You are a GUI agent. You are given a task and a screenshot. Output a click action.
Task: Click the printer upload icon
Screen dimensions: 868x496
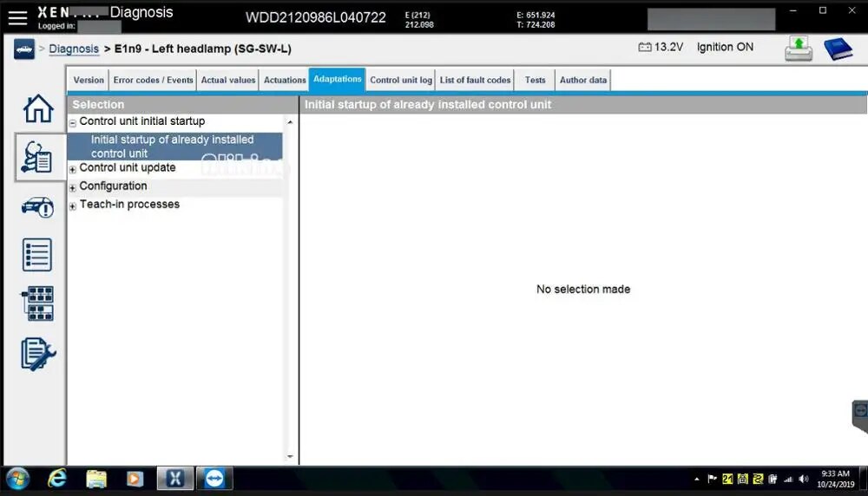pos(799,49)
